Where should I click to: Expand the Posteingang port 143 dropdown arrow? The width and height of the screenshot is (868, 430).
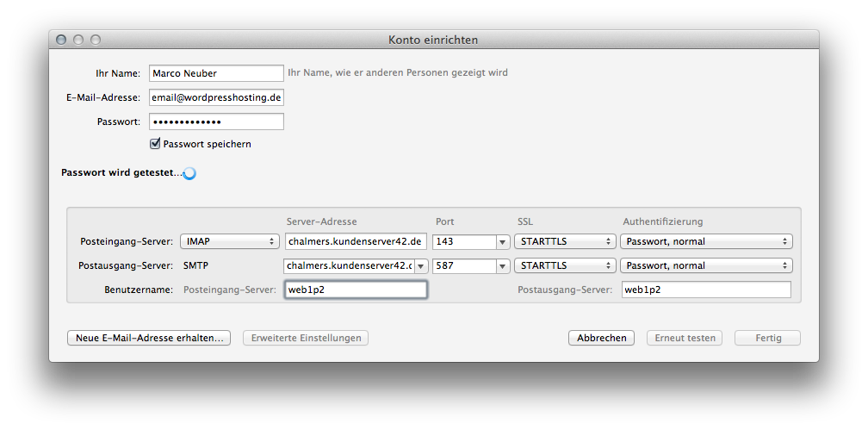[x=503, y=242]
